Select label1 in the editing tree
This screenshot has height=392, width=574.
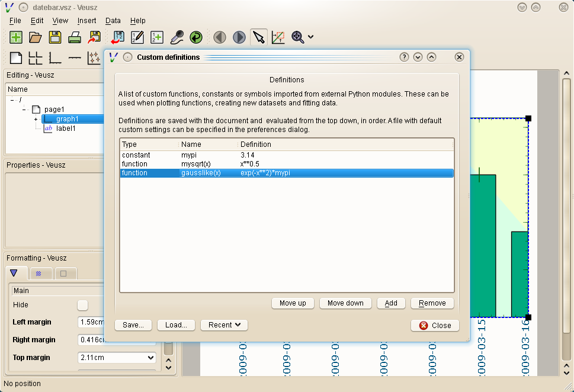tap(65, 128)
